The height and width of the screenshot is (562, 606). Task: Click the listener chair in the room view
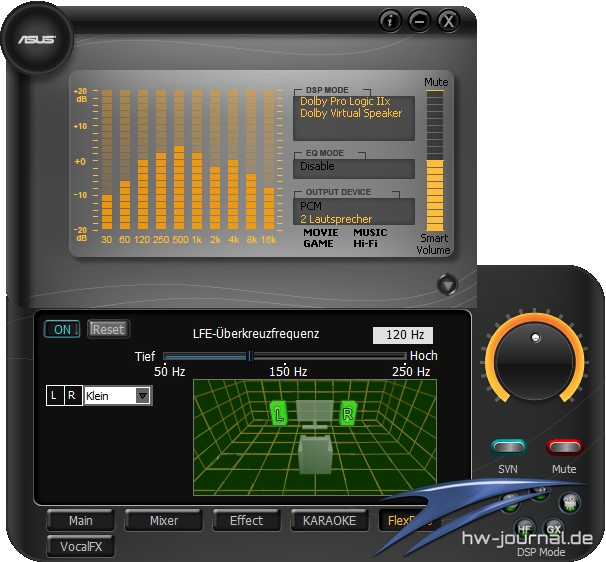click(315, 454)
